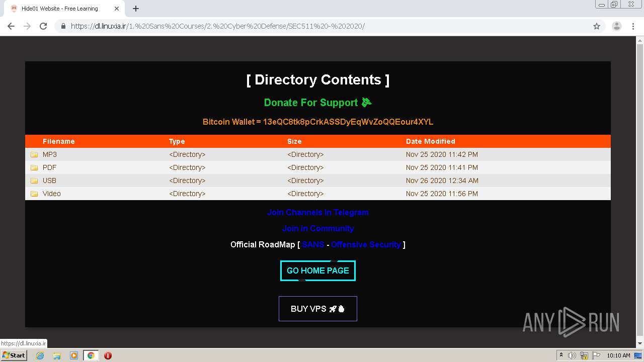
Task: Click the 10:10 AM taskbar clock
Action: 618,355
